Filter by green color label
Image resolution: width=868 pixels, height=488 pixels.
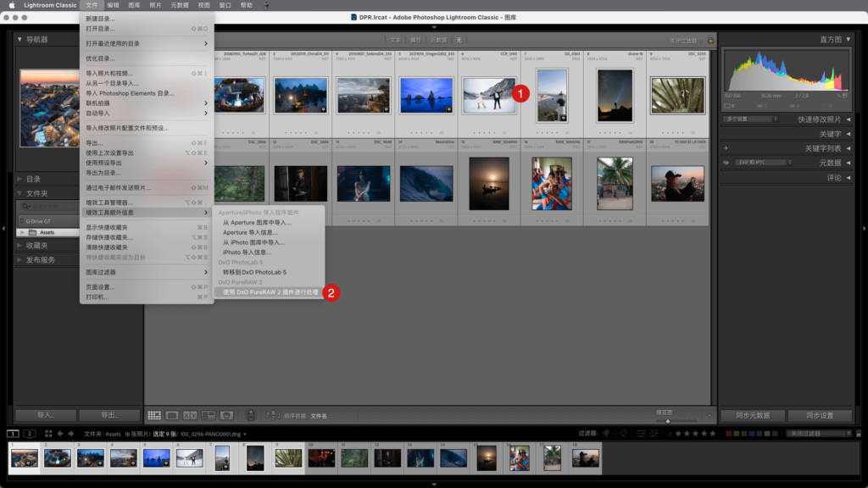click(x=744, y=434)
